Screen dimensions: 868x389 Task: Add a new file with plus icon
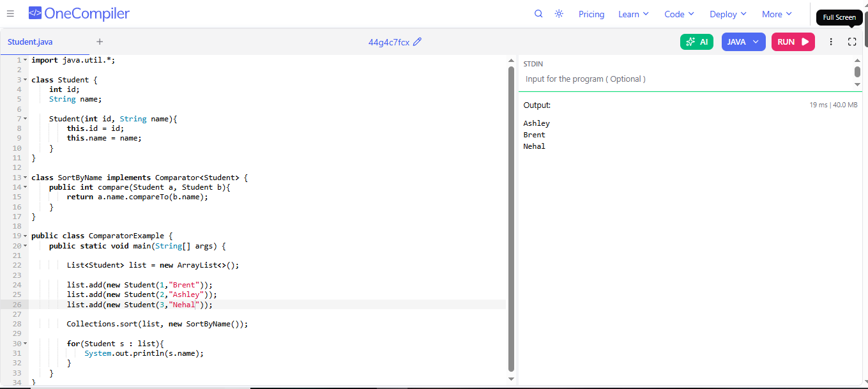pyautogui.click(x=100, y=42)
